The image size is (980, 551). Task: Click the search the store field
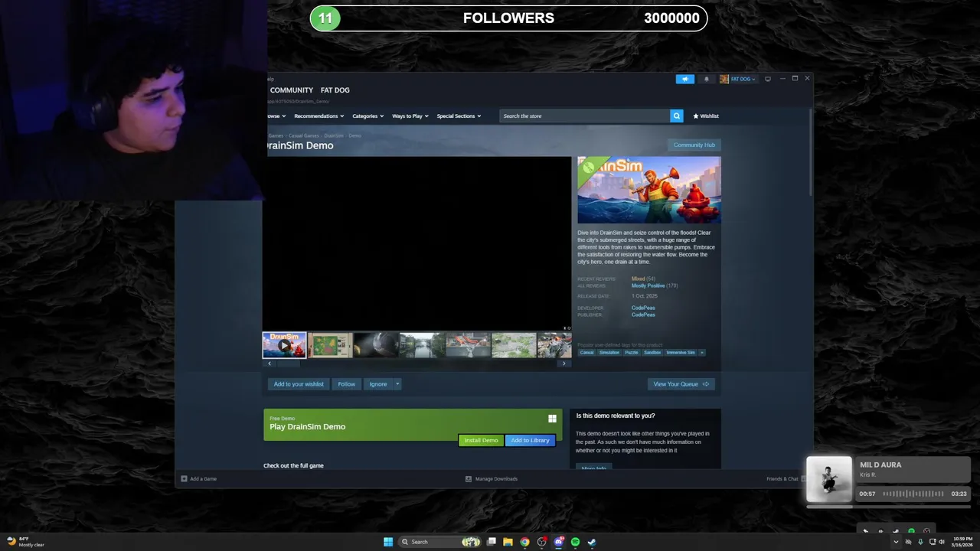[x=585, y=116]
